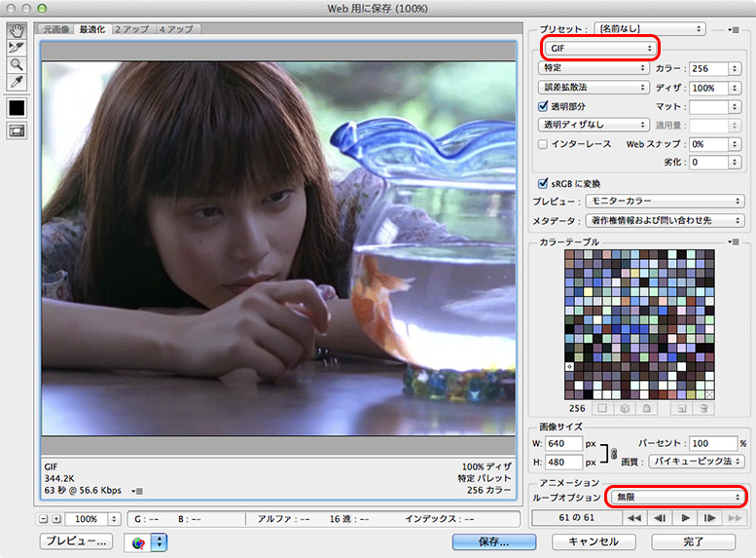
Task: Open the モニターカラー preview dropdown
Action: pyautogui.click(x=665, y=201)
